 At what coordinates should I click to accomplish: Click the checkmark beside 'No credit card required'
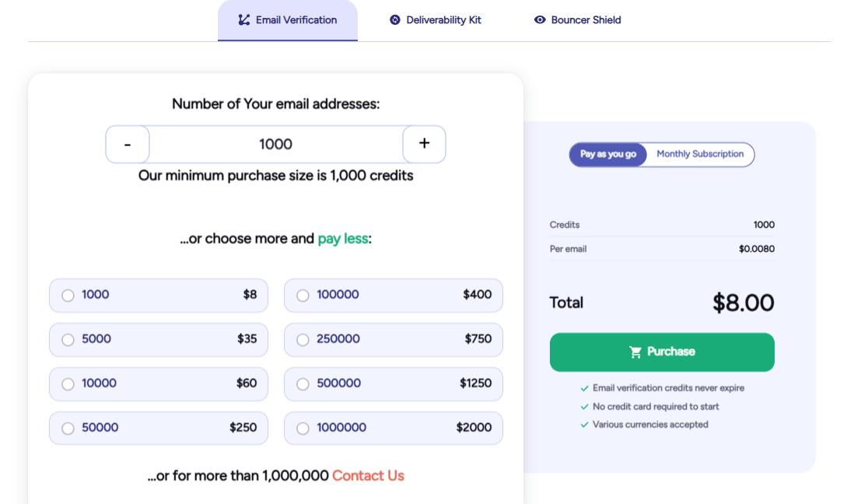585,406
